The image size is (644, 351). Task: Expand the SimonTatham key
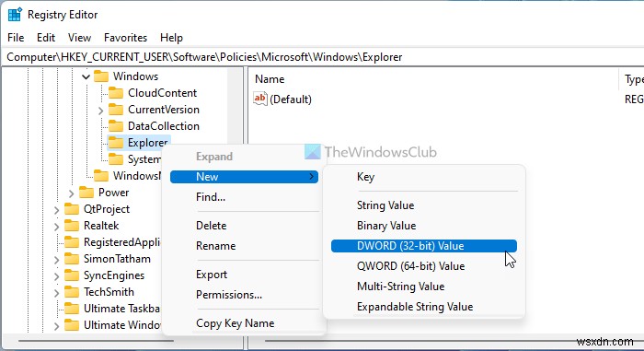point(56,260)
